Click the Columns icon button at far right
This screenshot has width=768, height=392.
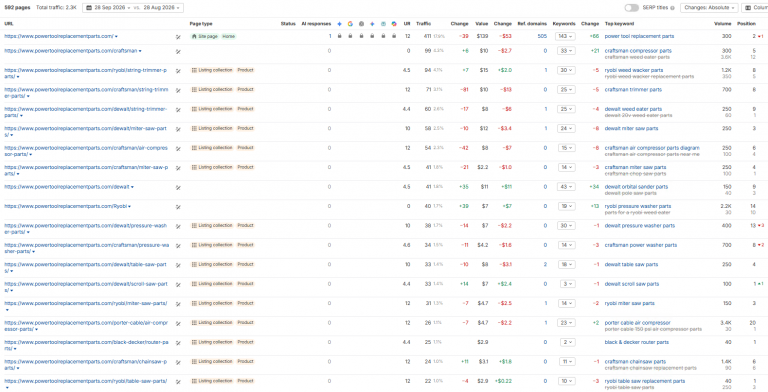point(755,8)
